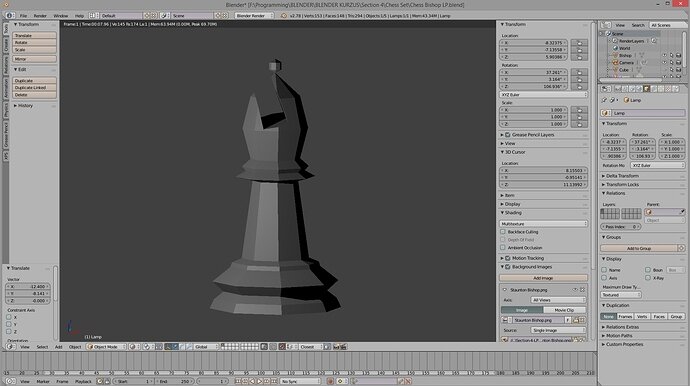Screen dimensions: 690x386
Task: Click the Add Image button
Action: [543, 278]
